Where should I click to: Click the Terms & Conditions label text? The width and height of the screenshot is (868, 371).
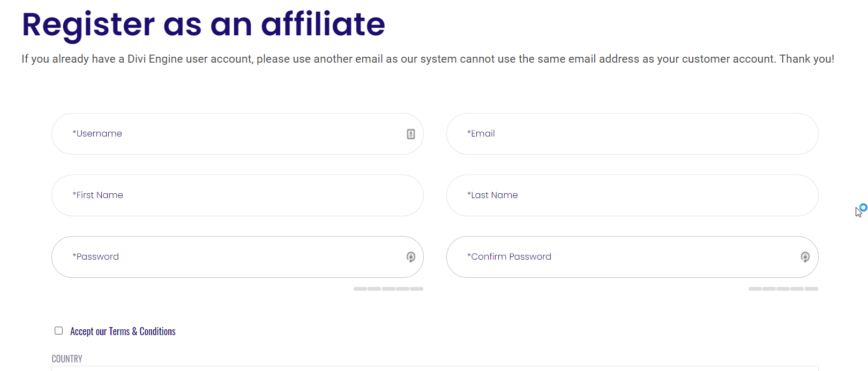tap(123, 331)
